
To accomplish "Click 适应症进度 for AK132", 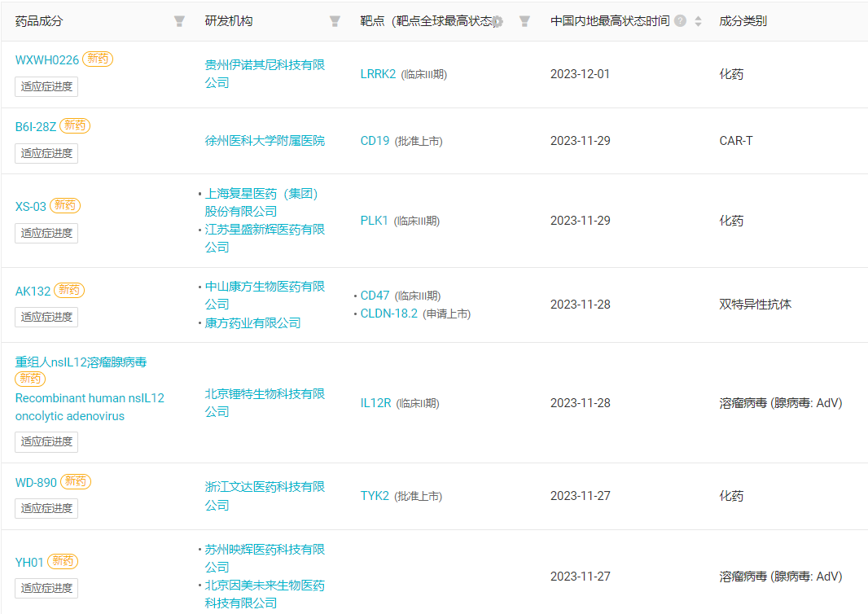I will [x=46, y=318].
